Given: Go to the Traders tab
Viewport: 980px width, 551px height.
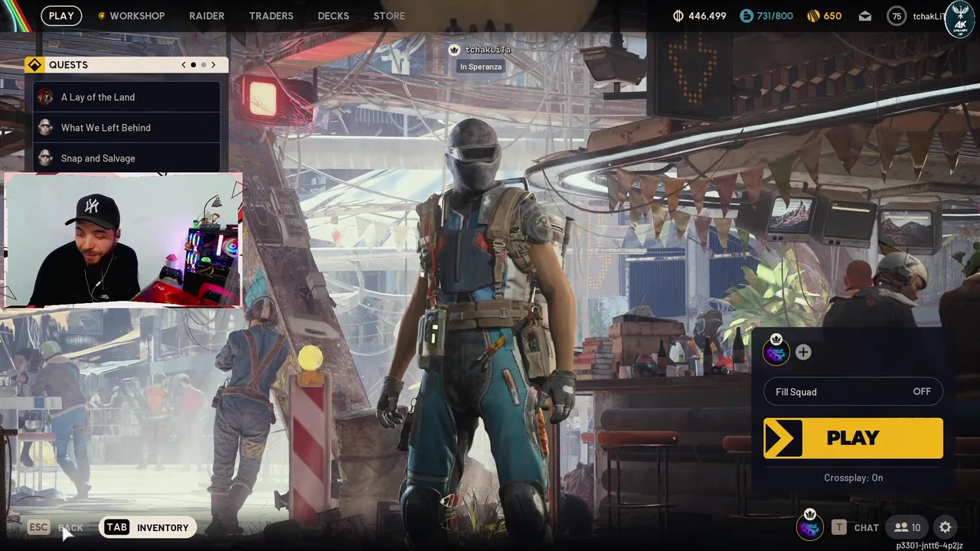Looking at the screenshot, I should click(271, 15).
